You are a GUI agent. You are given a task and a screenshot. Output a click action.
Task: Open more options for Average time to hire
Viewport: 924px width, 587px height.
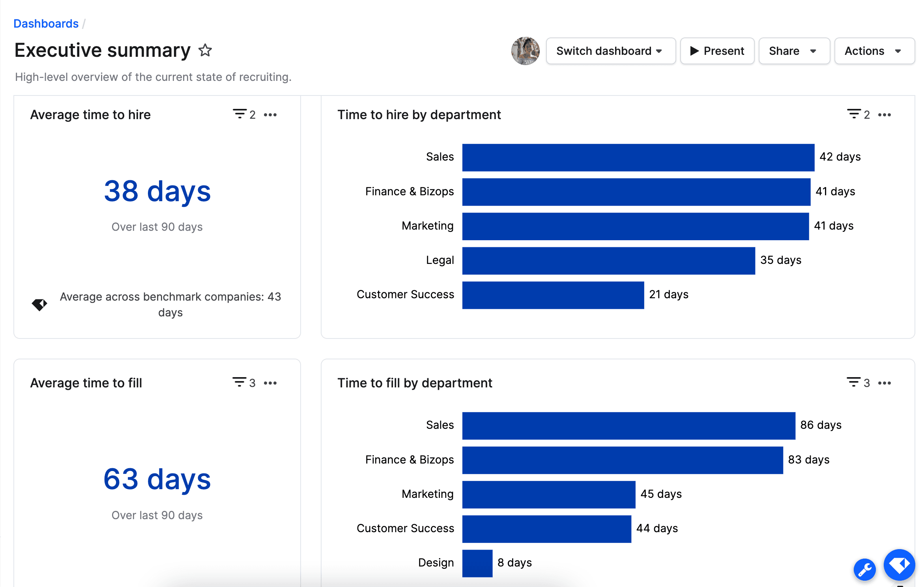click(270, 115)
